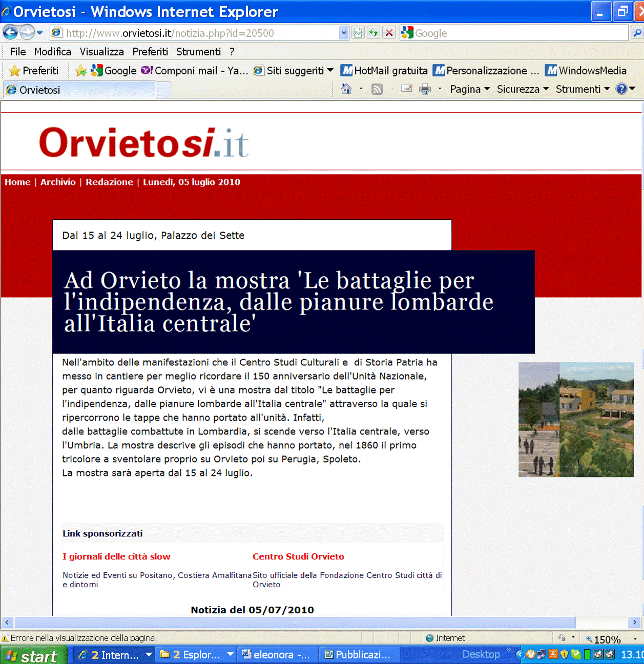
Task: Click 'Dal 15 al 24 luglio, Palazzo dei Sette' text
Action: [153, 235]
